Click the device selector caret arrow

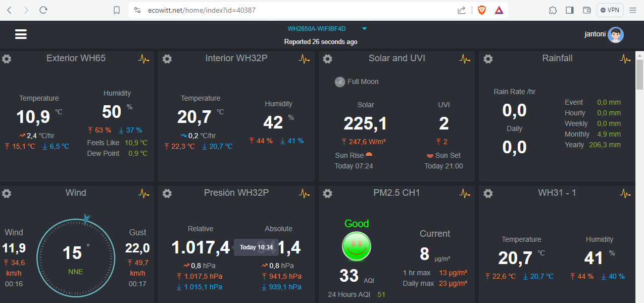[365, 29]
